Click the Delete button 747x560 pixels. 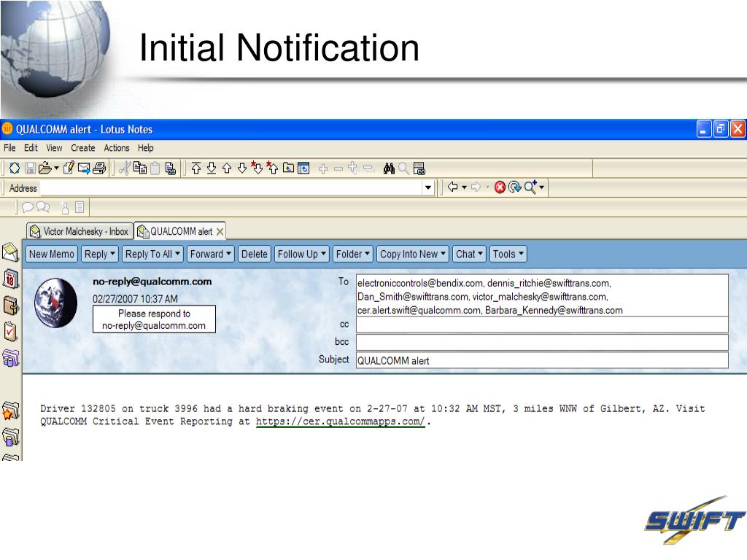255,254
